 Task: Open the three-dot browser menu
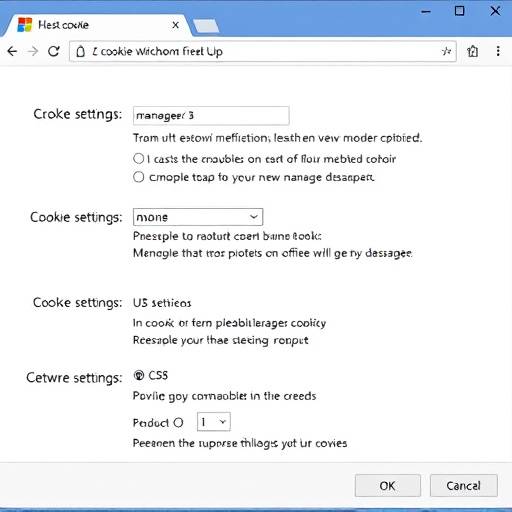coord(498,51)
